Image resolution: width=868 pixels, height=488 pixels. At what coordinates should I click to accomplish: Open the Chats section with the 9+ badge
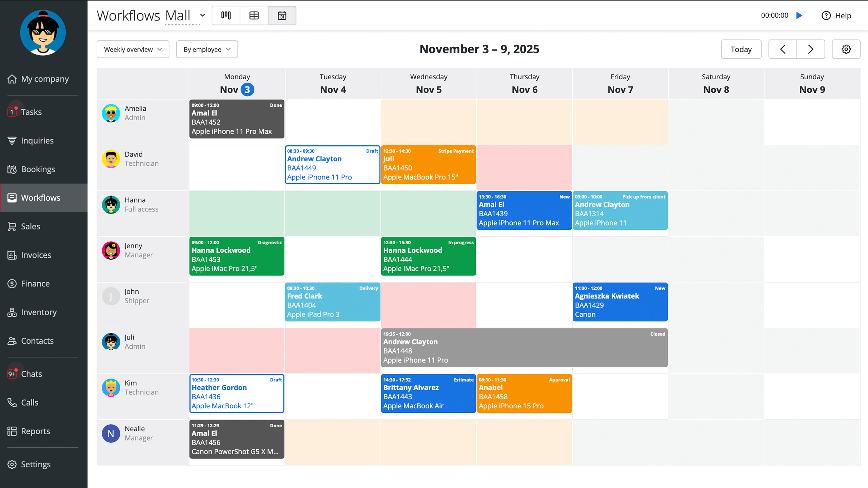point(32,374)
